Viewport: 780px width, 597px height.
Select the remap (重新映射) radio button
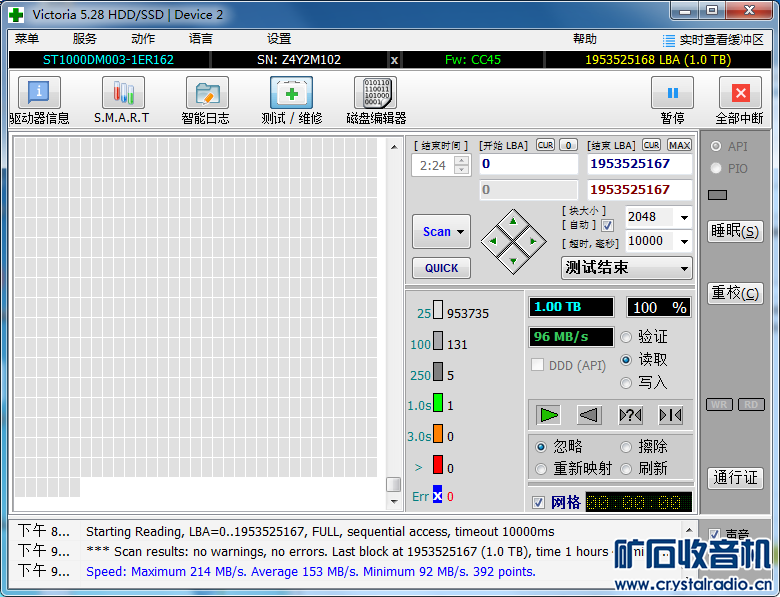pos(541,469)
